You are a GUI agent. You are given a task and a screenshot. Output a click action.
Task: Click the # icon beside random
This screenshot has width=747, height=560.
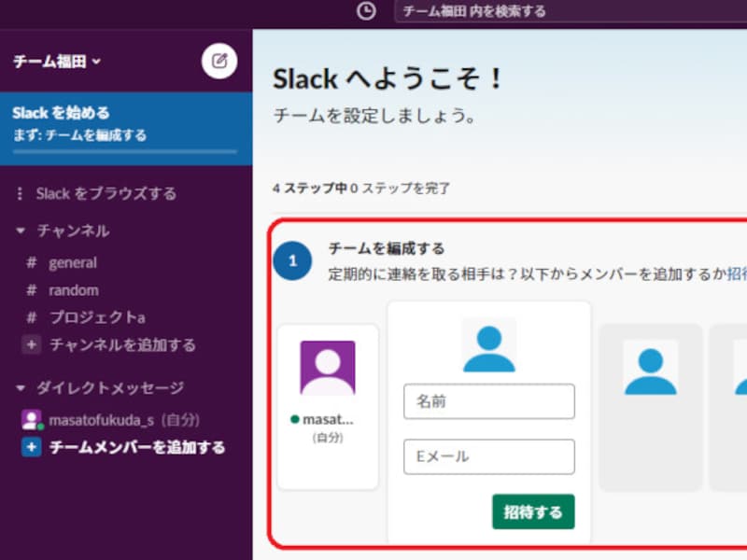[x=32, y=290]
